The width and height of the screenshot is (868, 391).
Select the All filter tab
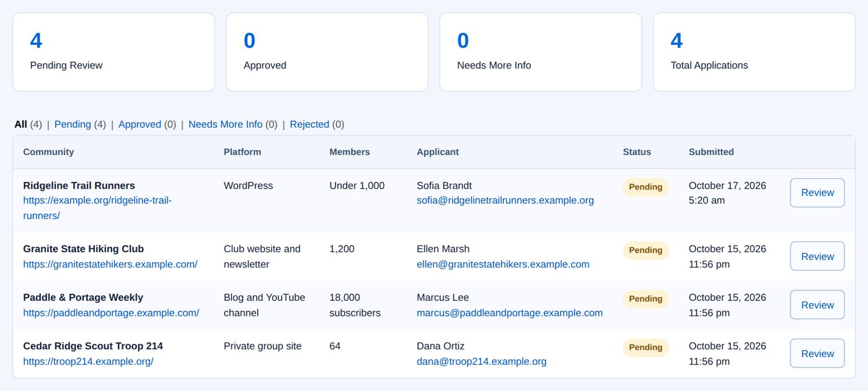(x=20, y=124)
